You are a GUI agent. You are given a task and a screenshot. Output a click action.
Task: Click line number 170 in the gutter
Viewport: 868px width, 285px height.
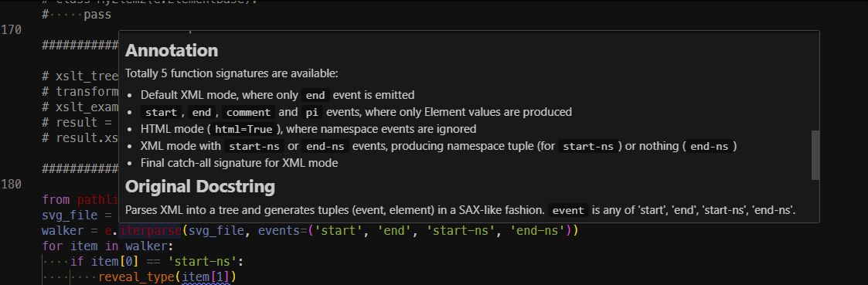point(11,30)
